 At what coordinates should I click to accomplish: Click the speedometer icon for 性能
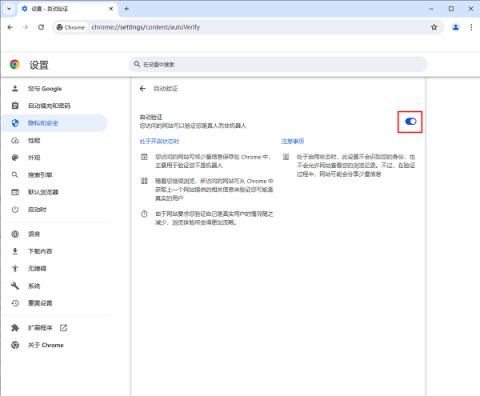15,140
